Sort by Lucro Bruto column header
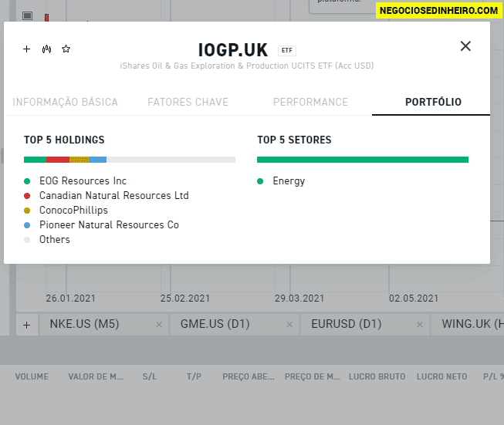 (377, 376)
